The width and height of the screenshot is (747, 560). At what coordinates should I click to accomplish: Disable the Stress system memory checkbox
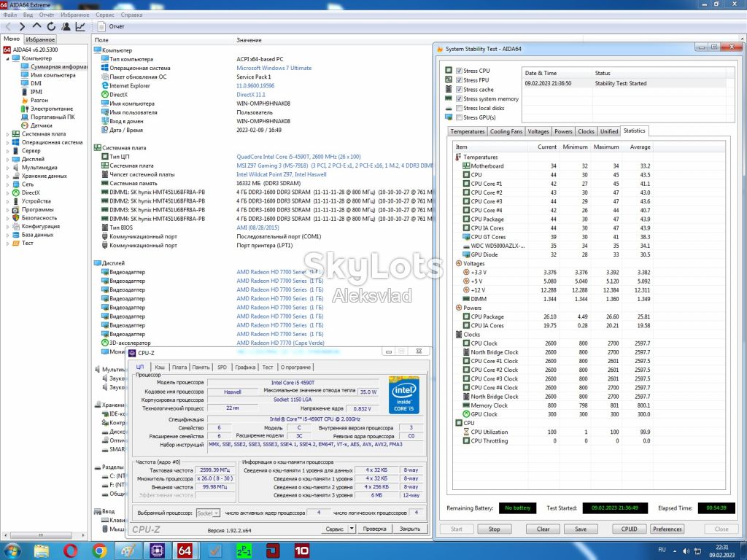(460, 99)
